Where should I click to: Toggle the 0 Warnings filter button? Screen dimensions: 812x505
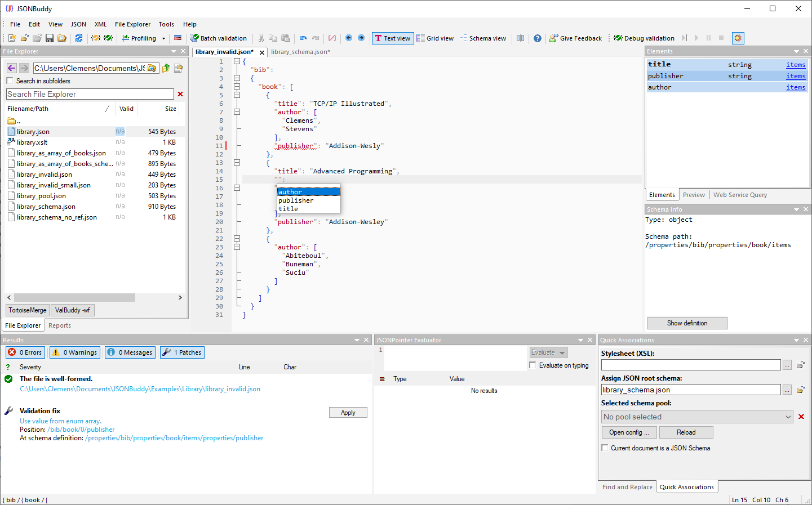[75, 352]
